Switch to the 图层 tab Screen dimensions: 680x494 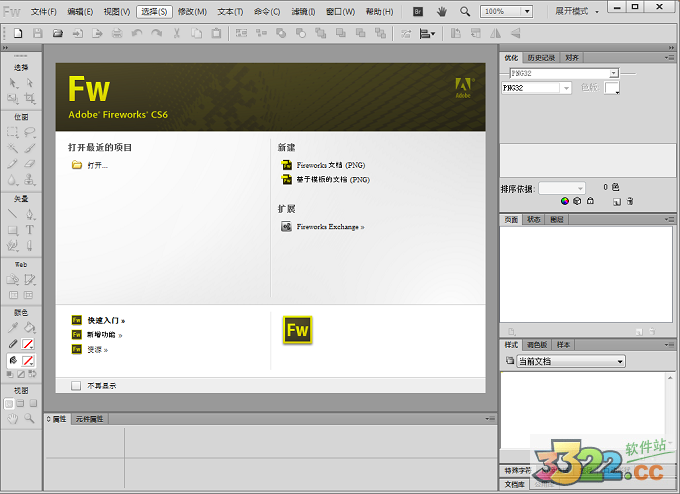(x=556, y=219)
